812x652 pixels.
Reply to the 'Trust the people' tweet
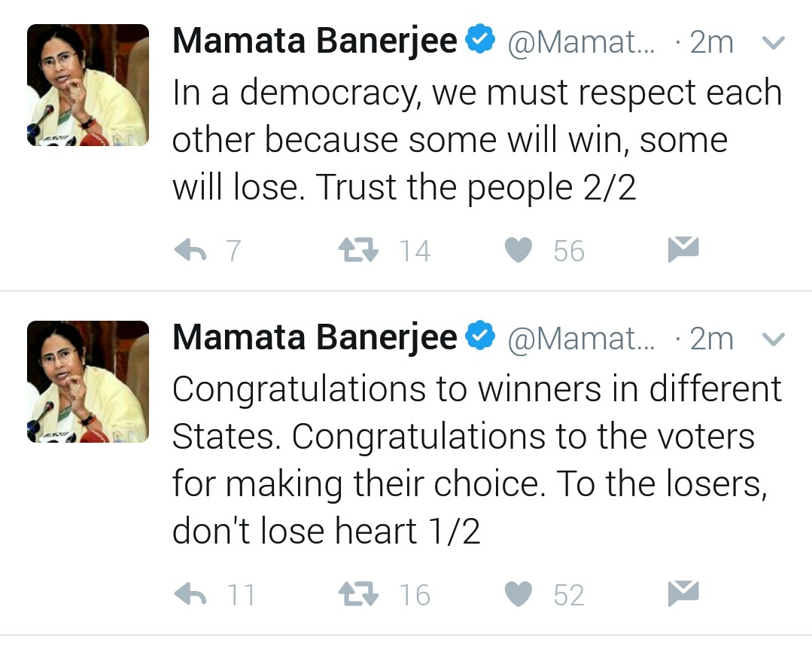pos(190,251)
